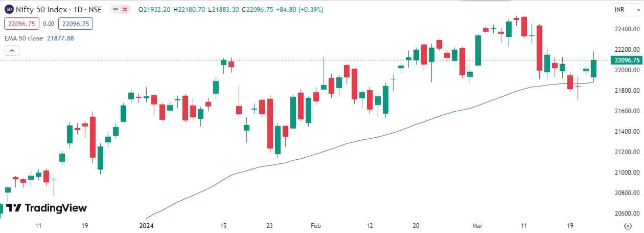Screen dimensions: 644x233
Task: Click the blue buy price 22096.75 button
Action: tap(74, 24)
